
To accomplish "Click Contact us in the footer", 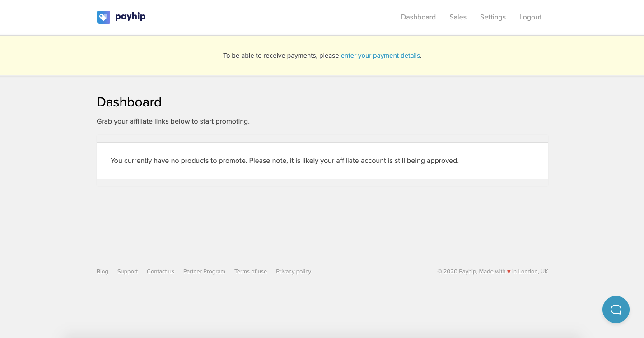I will (160, 272).
